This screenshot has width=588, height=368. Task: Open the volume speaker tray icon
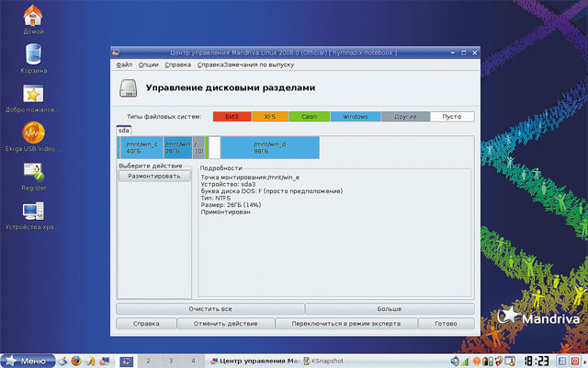(455, 362)
